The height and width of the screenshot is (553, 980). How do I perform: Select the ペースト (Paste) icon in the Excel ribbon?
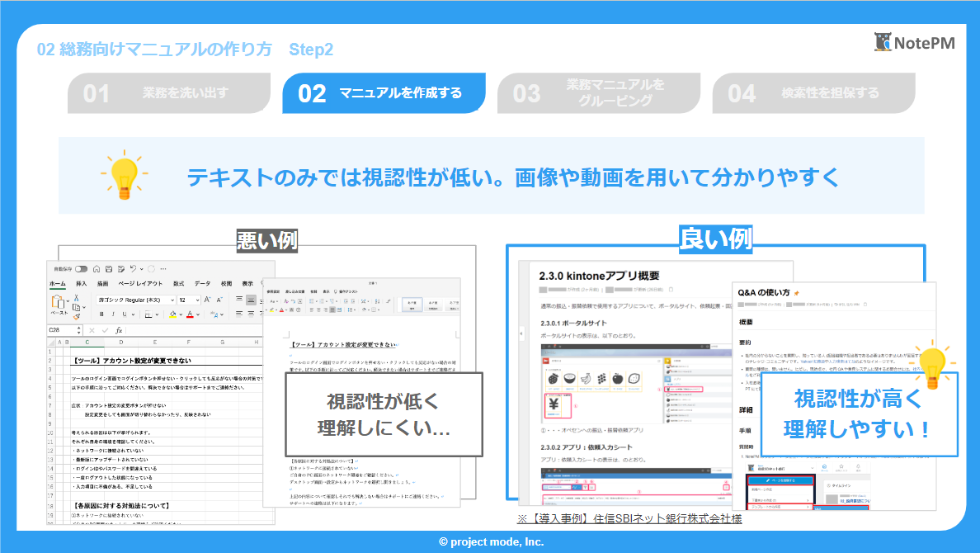coord(59,302)
